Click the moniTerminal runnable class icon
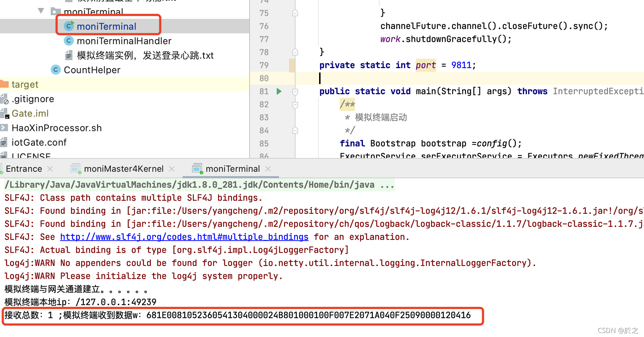The width and height of the screenshot is (644, 337). click(69, 26)
